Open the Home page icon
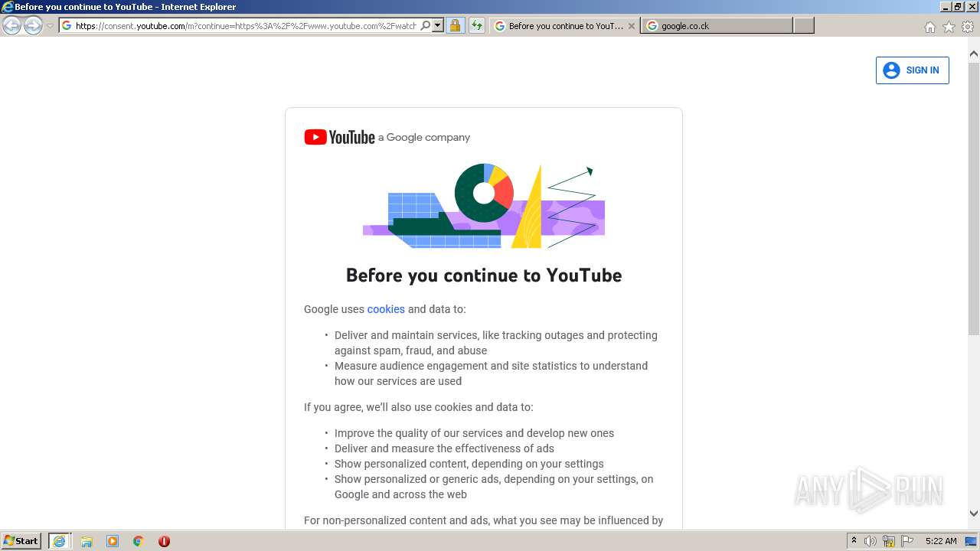Screen dimensions: 980x551 click(929, 27)
